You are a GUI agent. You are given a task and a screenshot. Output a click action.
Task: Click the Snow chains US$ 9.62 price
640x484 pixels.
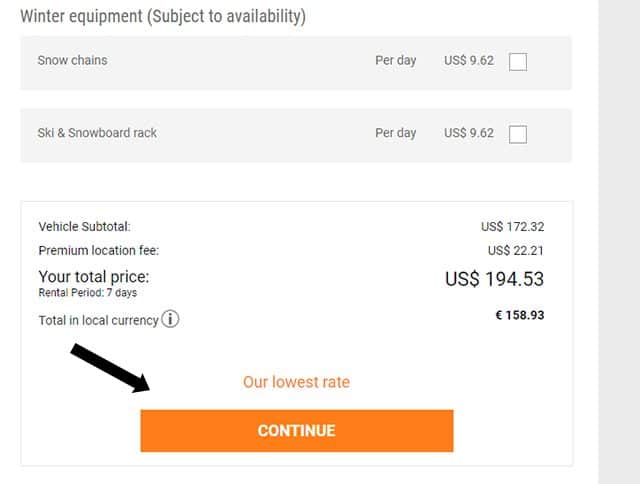coord(469,60)
